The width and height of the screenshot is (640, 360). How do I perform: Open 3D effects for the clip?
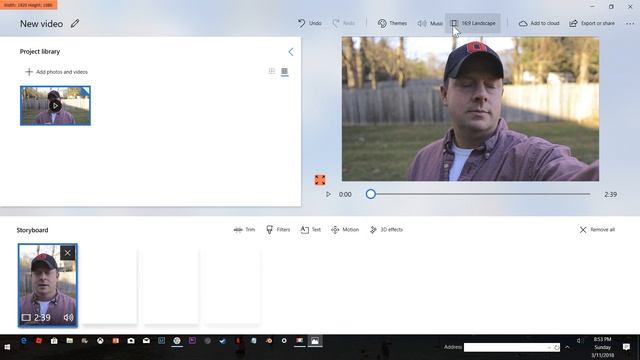(x=386, y=230)
